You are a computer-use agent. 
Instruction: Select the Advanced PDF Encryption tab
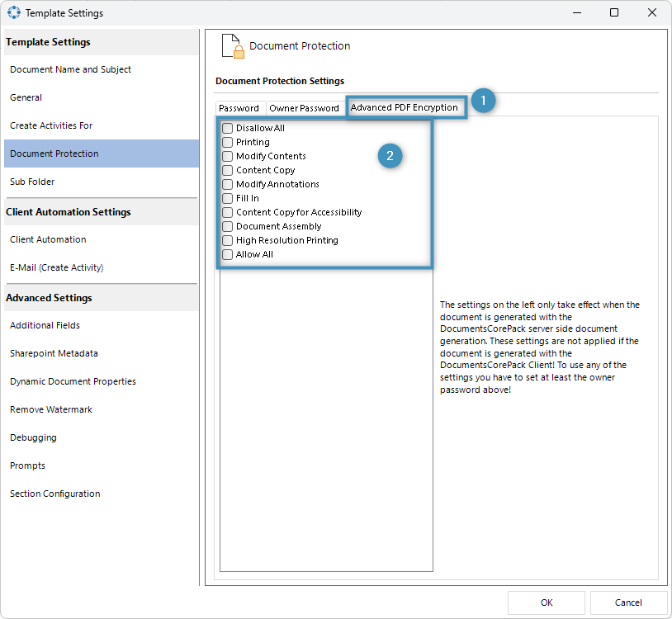pyautogui.click(x=405, y=107)
